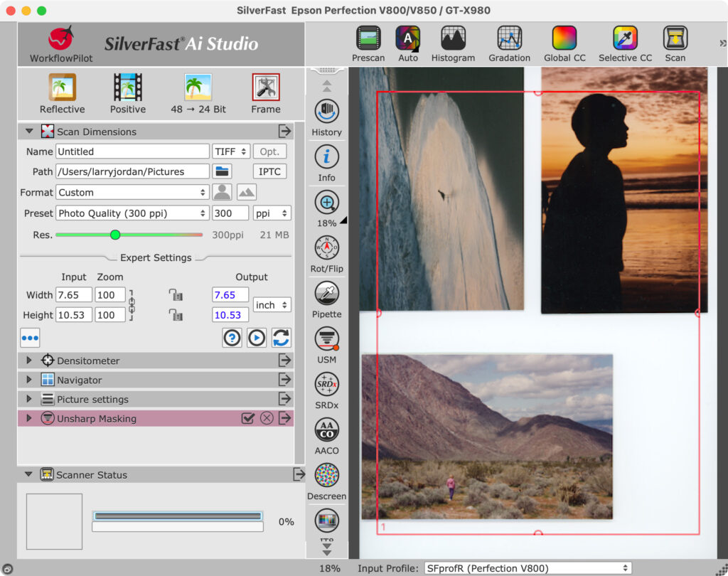Image resolution: width=728 pixels, height=576 pixels.
Task: Expand the Picture settings panel
Action: [29, 400]
